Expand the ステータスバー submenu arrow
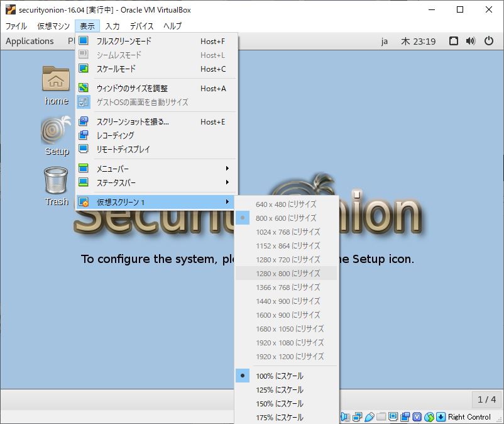The image size is (504, 424). (x=227, y=182)
